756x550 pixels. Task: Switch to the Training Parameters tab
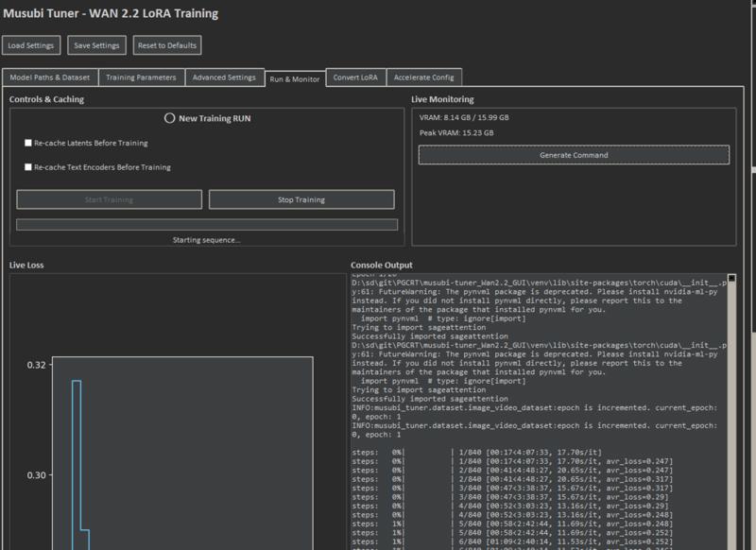click(140, 77)
